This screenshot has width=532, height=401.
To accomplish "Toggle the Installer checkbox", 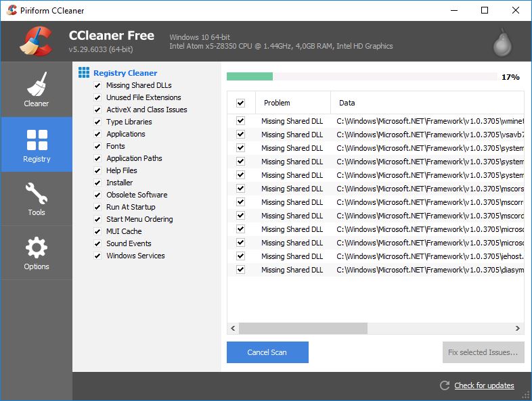I will [97, 183].
